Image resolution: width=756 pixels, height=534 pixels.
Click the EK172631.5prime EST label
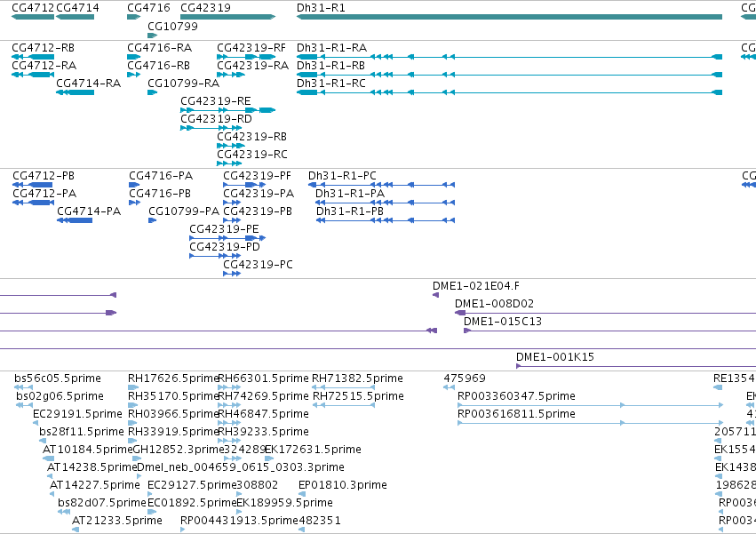point(313,450)
